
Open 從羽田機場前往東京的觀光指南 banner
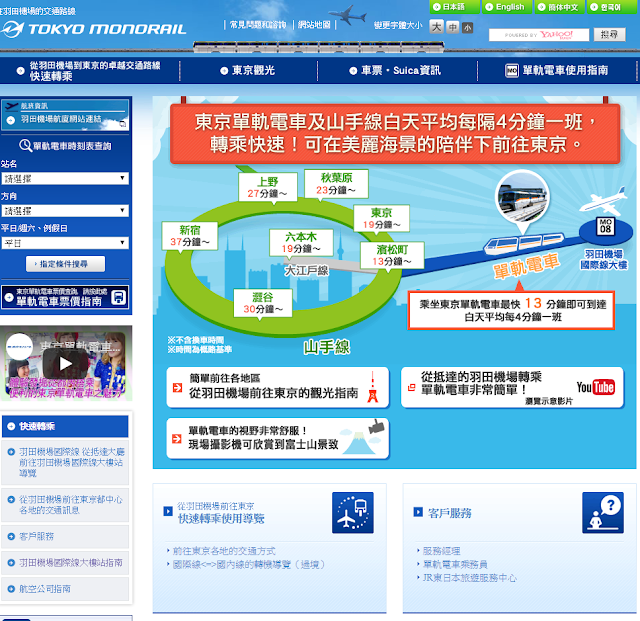pyautogui.click(x=278, y=387)
